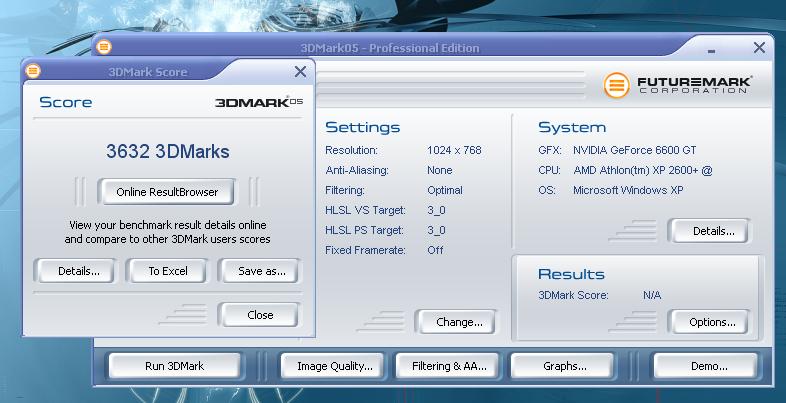This screenshot has height=403, width=786.
Task: Click the Filtering Optimal value
Action: 445,190
